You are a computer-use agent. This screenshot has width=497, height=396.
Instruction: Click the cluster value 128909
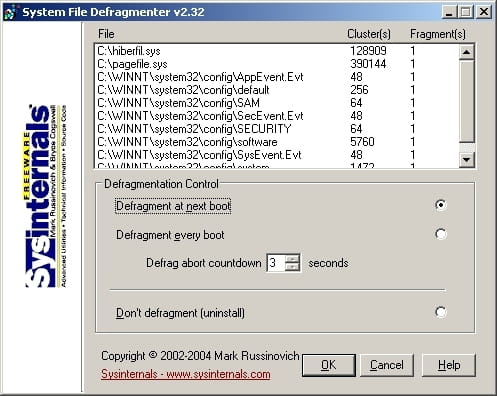point(368,51)
